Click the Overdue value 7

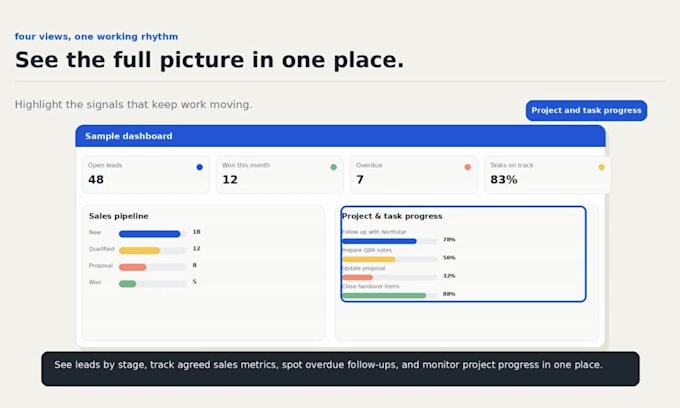click(x=360, y=180)
